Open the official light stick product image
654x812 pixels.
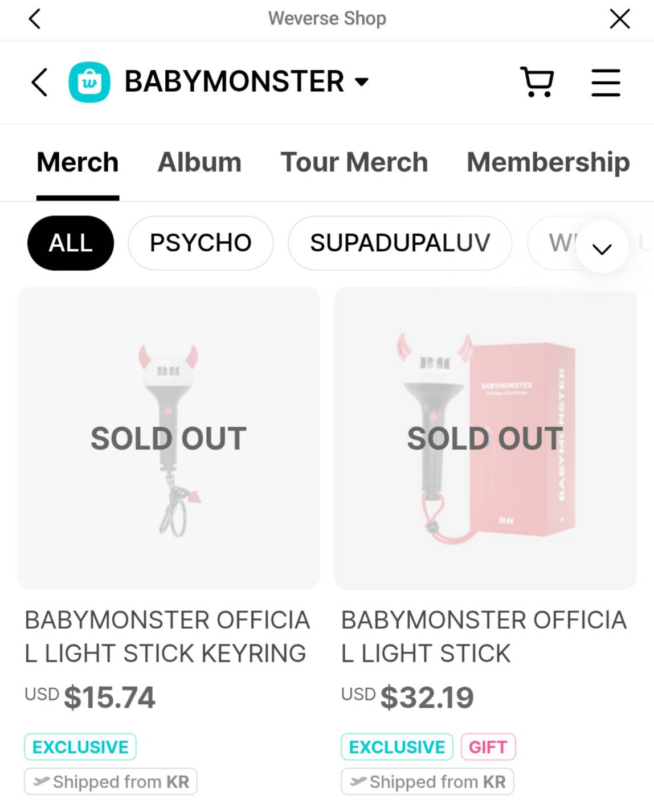[485, 438]
